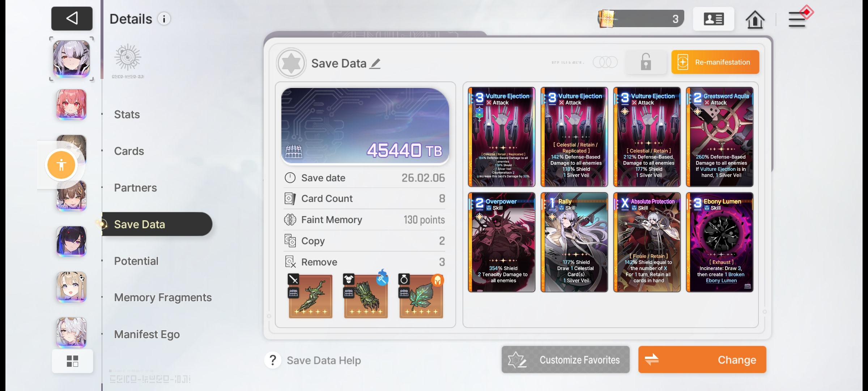Open the character grid view icon
This screenshot has width=868, height=391.
tap(72, 361)
